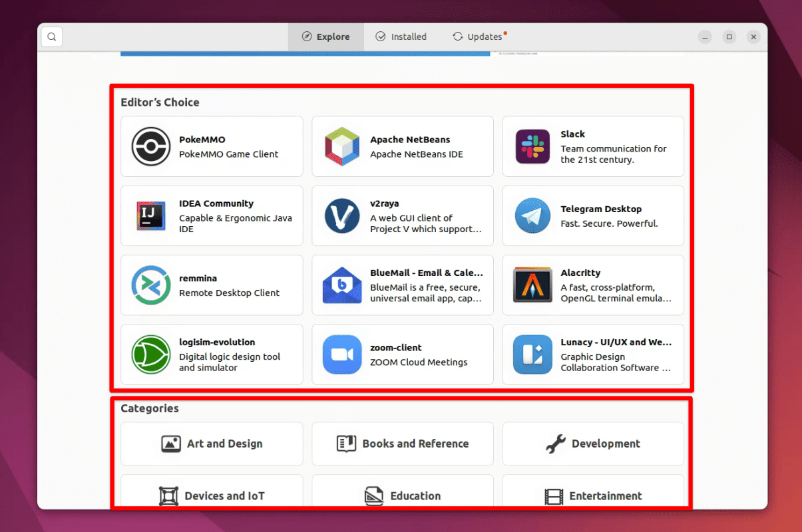Image resolution: width=802 pixels, height=532 pixels.
Task: Select the v2raya title text
Action: [x=385, y=203]
